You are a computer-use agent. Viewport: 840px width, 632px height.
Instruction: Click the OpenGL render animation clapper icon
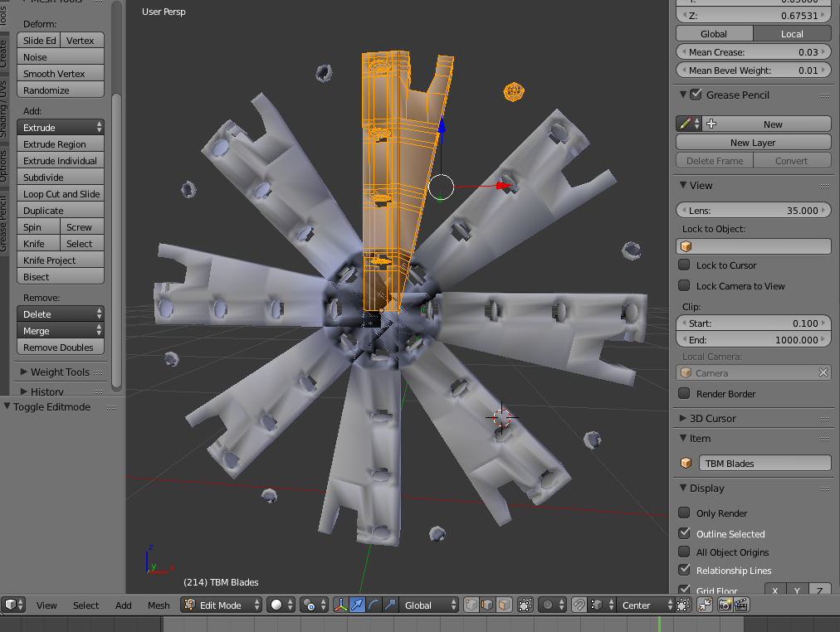tap(741, 605)
